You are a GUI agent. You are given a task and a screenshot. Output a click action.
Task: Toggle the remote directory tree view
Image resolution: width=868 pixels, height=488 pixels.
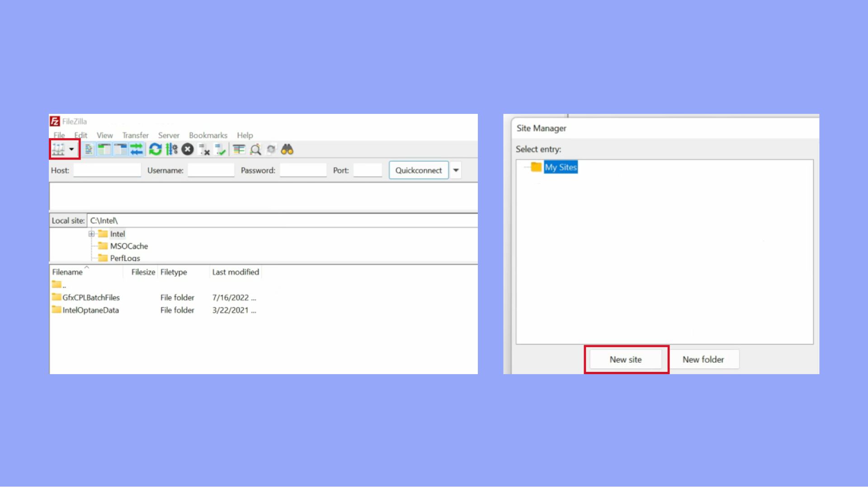(x=120, y=149)
